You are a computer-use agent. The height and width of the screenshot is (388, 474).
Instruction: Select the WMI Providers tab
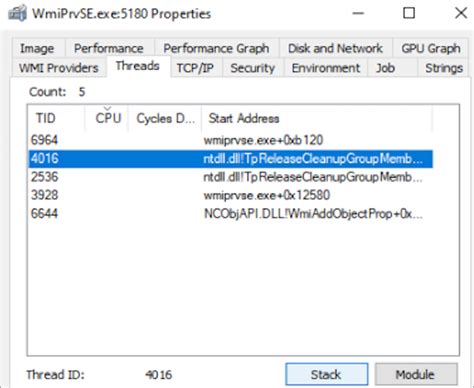pos(59,68)
